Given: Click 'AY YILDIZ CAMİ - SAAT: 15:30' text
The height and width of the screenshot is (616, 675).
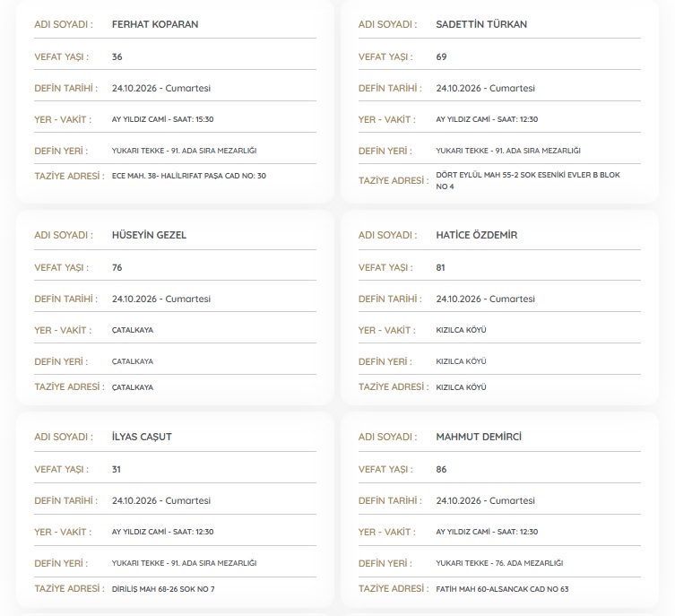Looking at the screenshot, I should click(163, 119).
